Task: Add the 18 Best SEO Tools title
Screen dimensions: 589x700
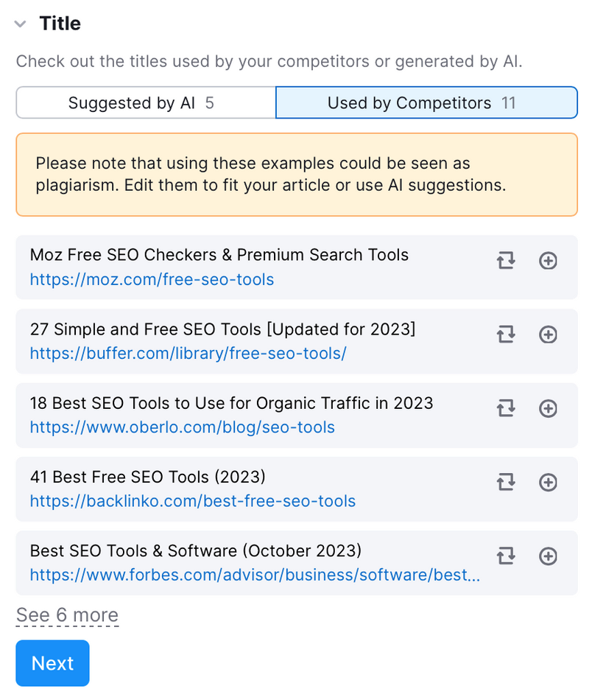Action: click(x=548, y=408)
